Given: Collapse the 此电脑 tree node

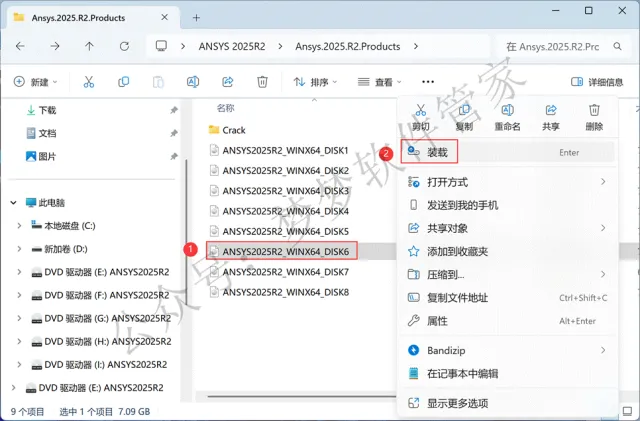Looking at the screenshot, I should click(x=13, y=203).
